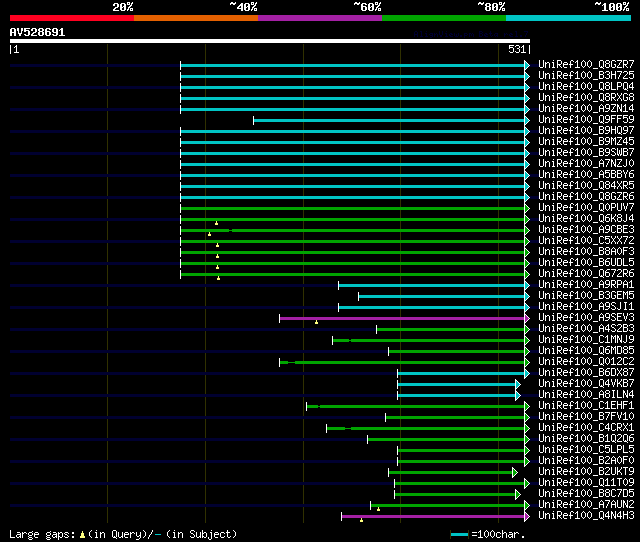Click the cyan arrowhead of the UniRef100_Q4VKB7 bar
Viewport: 640px width, 542px height.
(x=518, y=384)
